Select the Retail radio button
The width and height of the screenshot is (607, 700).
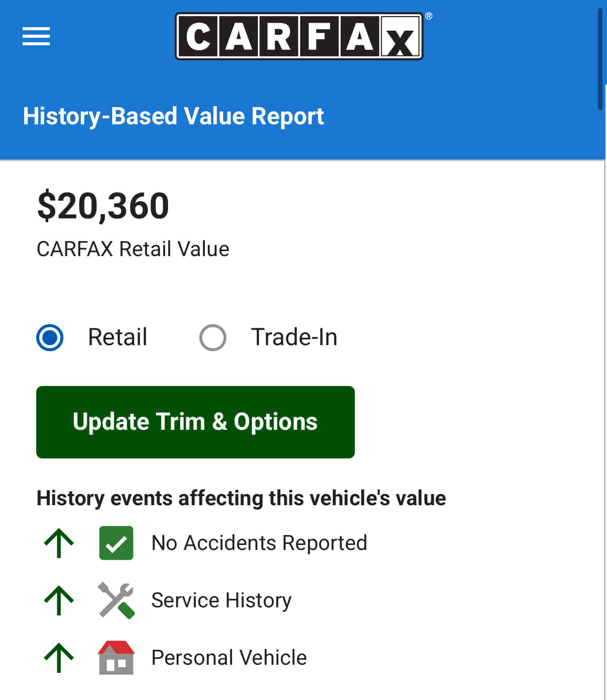click(50, 337)
